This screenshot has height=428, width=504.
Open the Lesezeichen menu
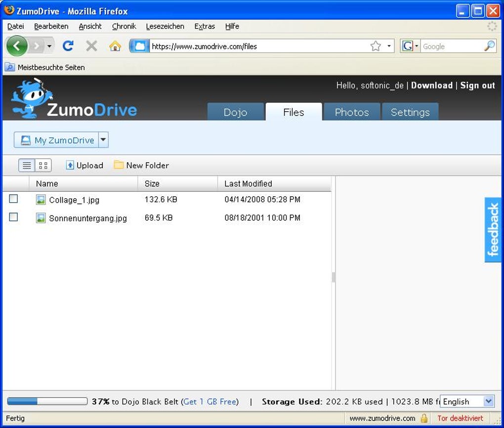(x=165, y=26)
